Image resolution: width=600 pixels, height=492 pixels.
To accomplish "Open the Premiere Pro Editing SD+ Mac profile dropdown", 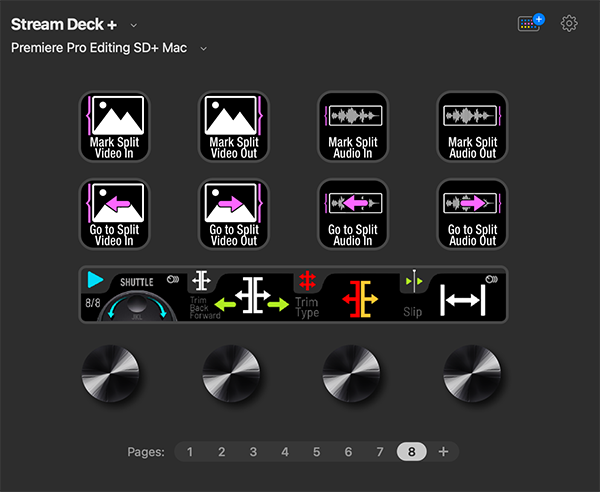I will click(204, 49).
